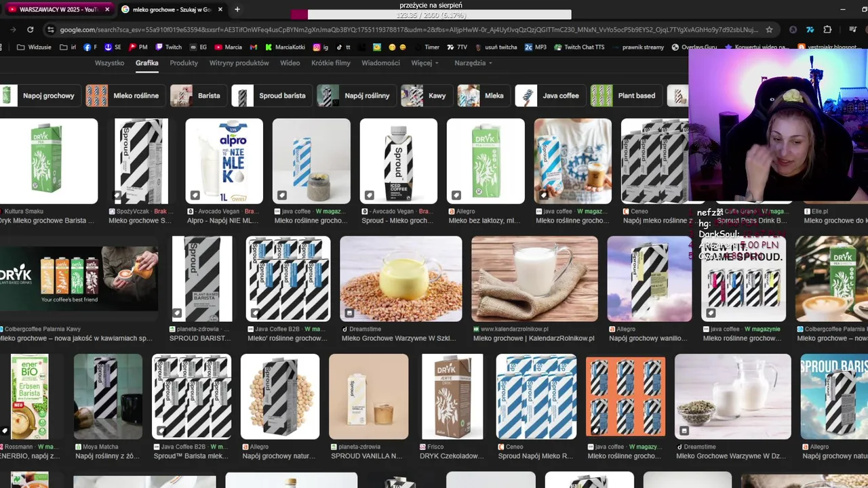Screen dimensions: 868x488
Task: Click the Mleko grochowe | KalendarzRolnikow.pl caption
Action: click(x=534, y=338)
